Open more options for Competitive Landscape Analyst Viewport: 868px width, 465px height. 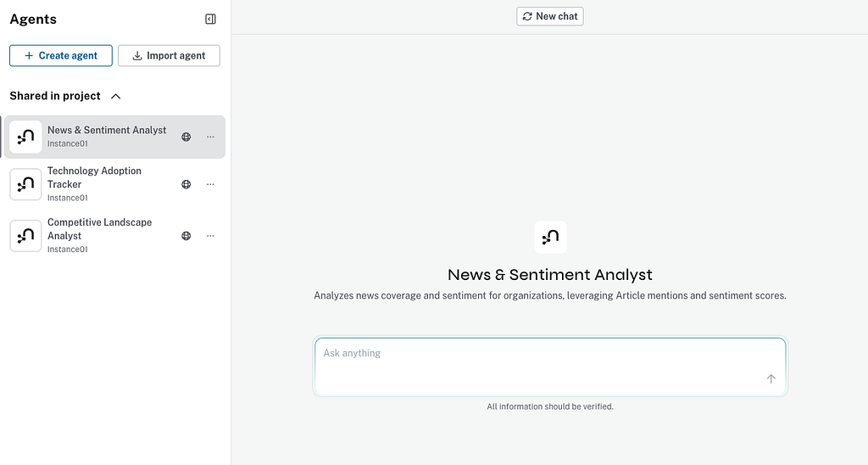pos(210,236)
